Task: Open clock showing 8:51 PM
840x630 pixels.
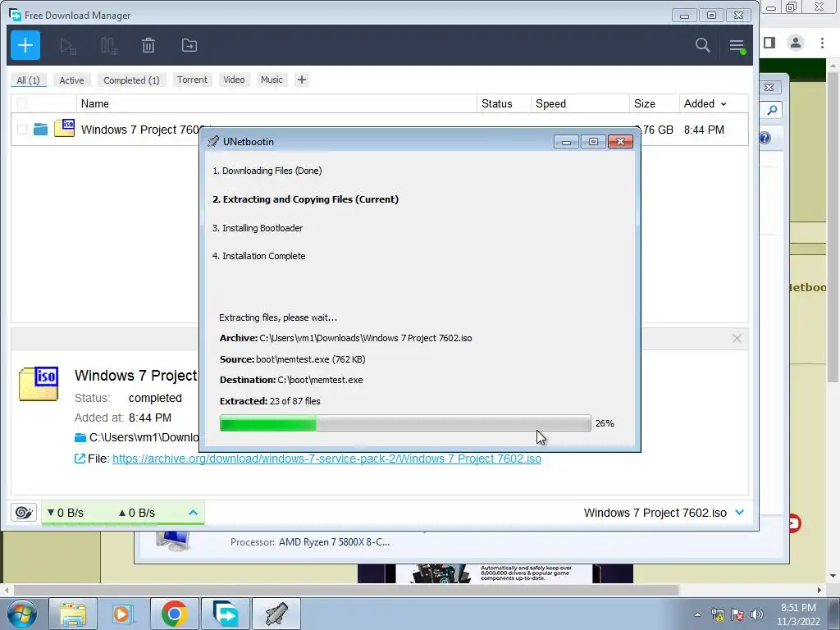Action: coord(798,614)
